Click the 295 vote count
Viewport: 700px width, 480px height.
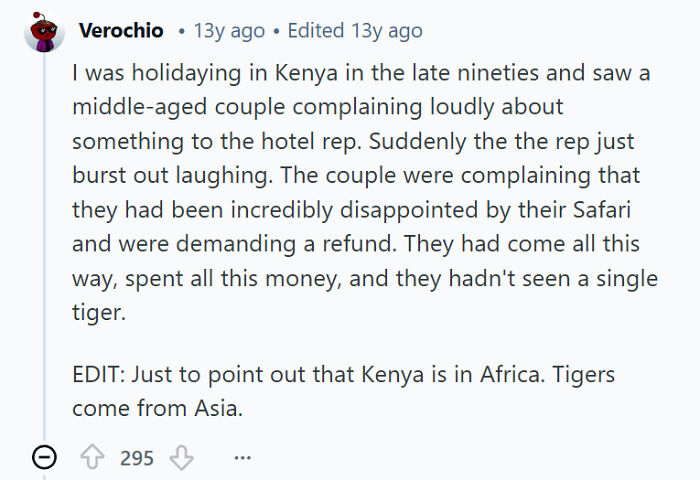(x=137, y=458)
